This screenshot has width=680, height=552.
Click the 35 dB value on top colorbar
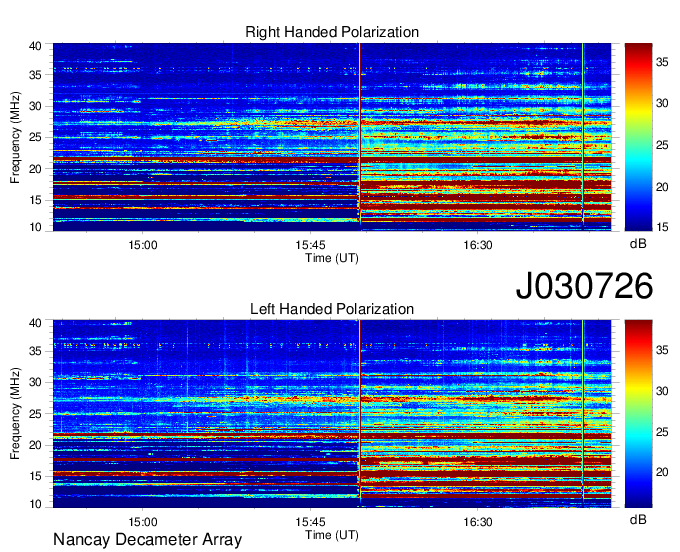[x=662, y=62]
